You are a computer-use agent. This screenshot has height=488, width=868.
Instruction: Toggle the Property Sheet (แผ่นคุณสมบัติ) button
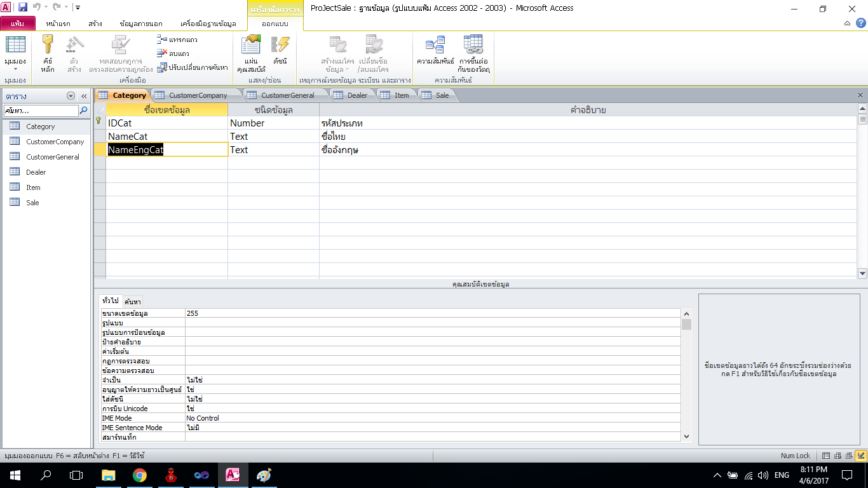[251, 55]
